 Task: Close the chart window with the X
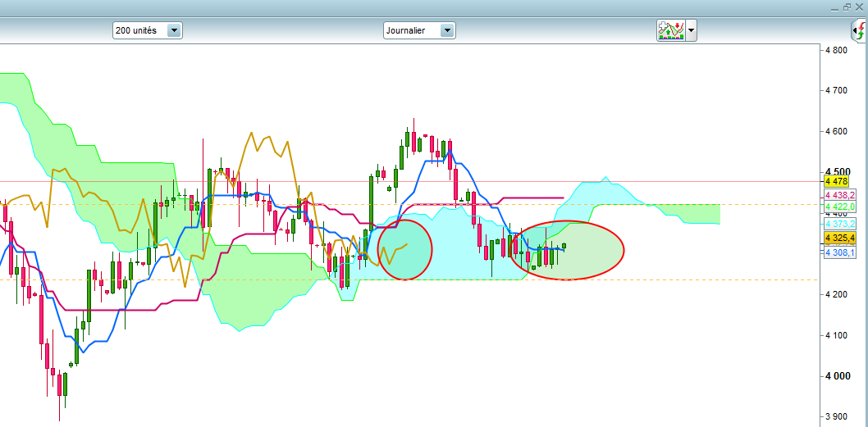click(859, 7)
